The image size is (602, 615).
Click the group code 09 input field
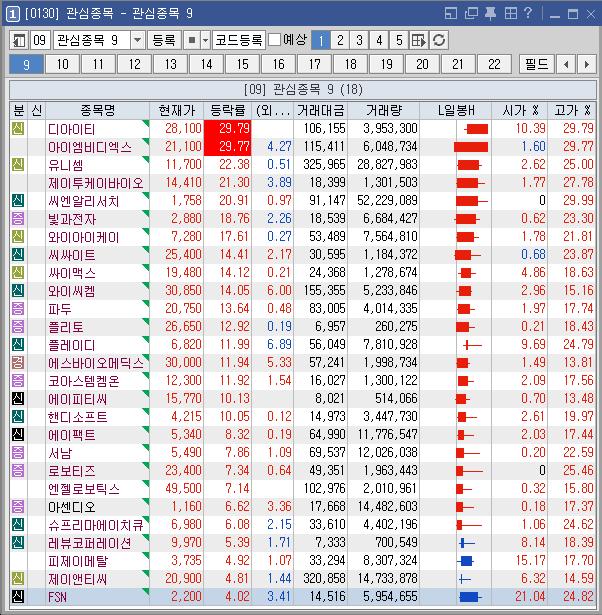pos(40,40)
